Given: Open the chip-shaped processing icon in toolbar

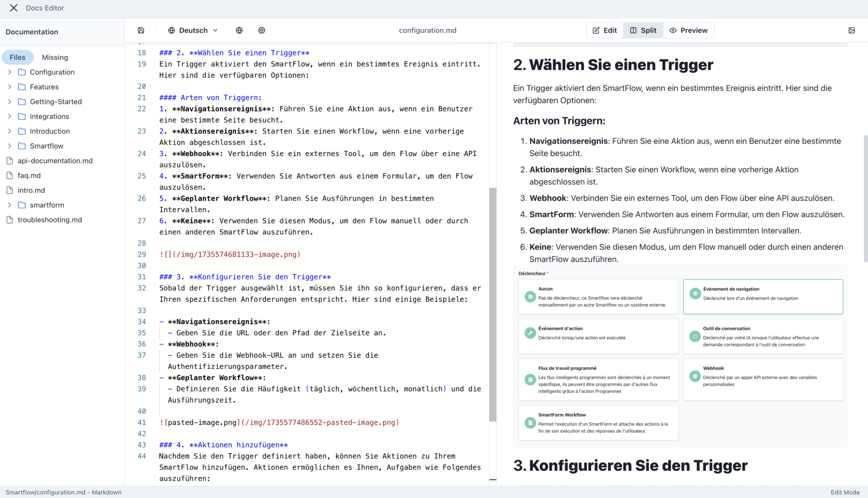Looking at the screenshot, I should (x=262, y=30).
